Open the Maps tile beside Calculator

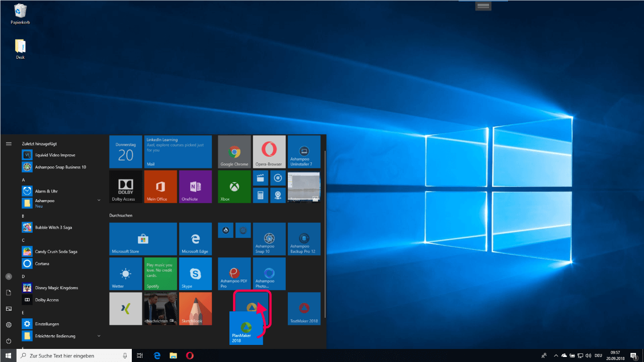[x=278, y=195]
